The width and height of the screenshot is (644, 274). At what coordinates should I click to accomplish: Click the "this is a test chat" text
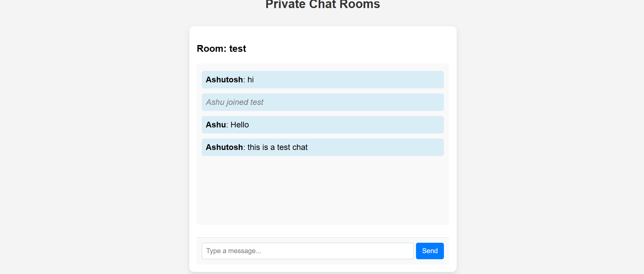click(x=277, y=147)
